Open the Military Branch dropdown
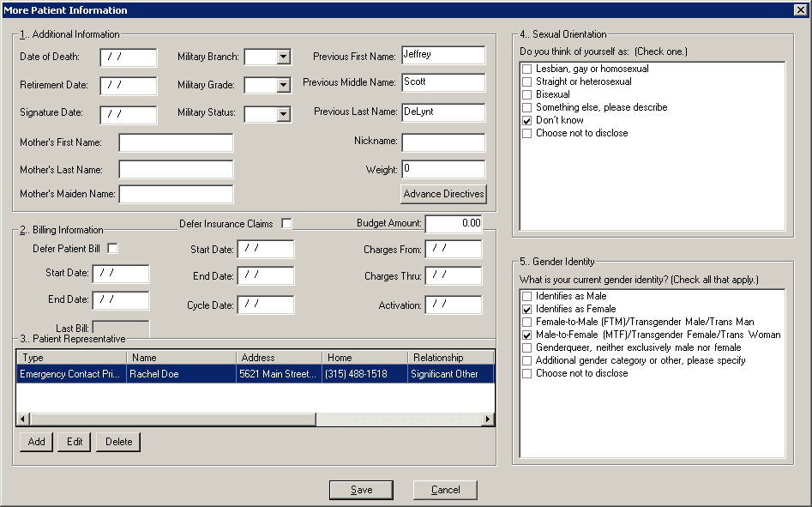The image size is (812, 507). 283,57
